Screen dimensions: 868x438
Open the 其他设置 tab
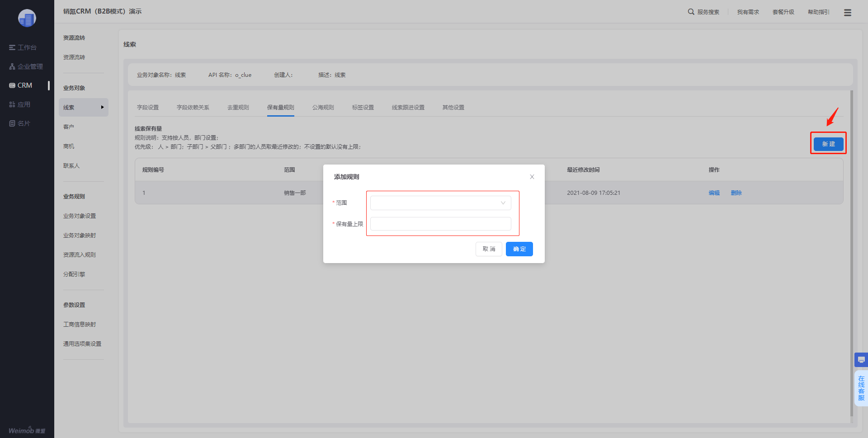point(453,108)
